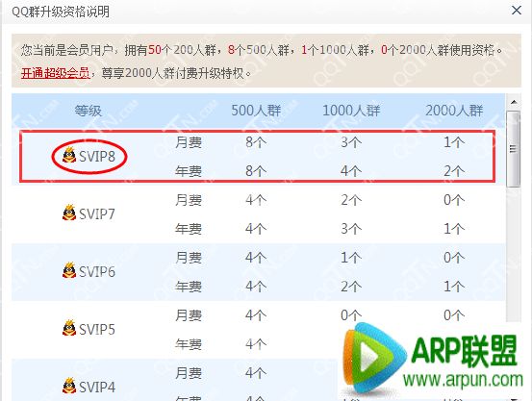The image size is (532, 401).
Task: Click the 500人群 column header
Action: coord(256,111)
